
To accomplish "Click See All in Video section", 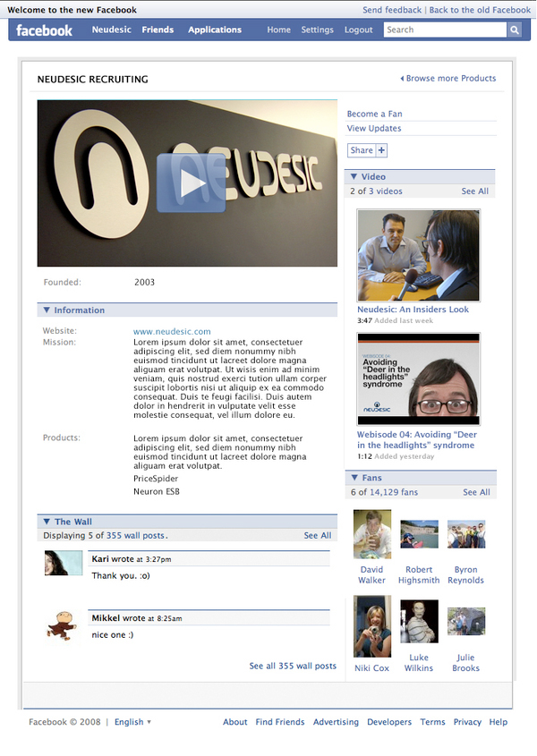I will click(474, 191).
